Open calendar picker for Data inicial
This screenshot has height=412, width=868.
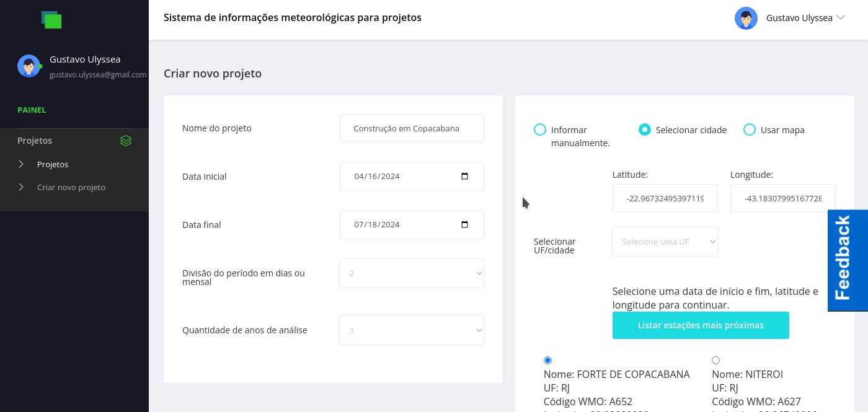coord(465,176)
